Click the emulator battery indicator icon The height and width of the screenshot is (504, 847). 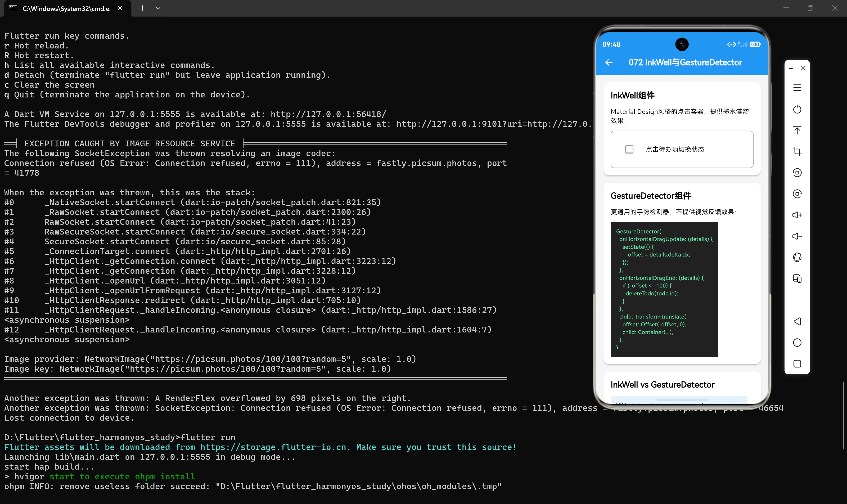(755, 44)
